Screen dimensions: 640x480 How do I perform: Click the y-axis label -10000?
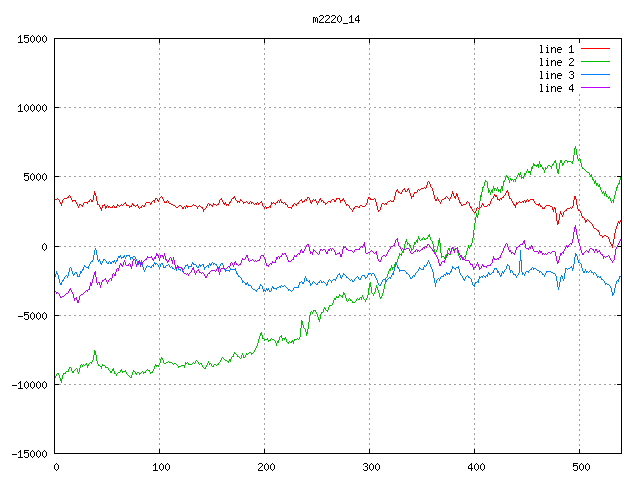click(29, 385)
